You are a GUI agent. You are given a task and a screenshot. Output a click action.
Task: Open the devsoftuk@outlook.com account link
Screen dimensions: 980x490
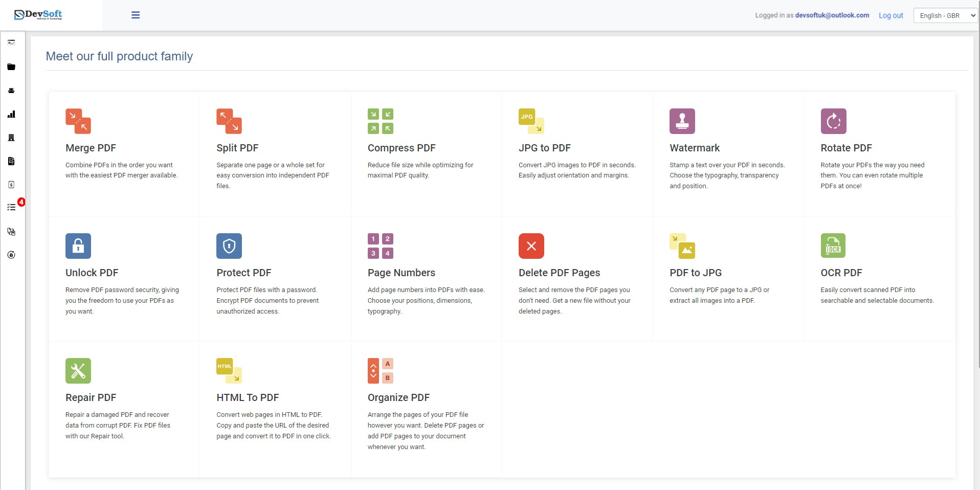(x=831, y=15)
